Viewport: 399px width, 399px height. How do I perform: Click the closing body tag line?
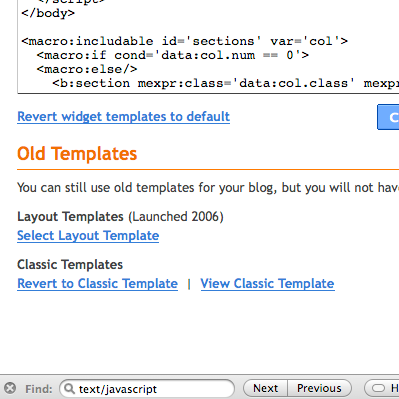pos(48,13)
